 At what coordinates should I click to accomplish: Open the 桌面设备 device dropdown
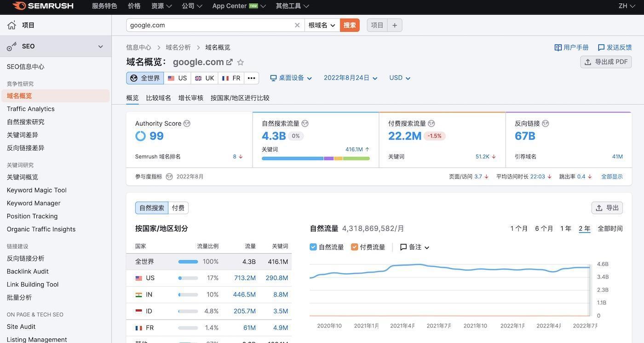pyautogui.click(x=291, y=78)
